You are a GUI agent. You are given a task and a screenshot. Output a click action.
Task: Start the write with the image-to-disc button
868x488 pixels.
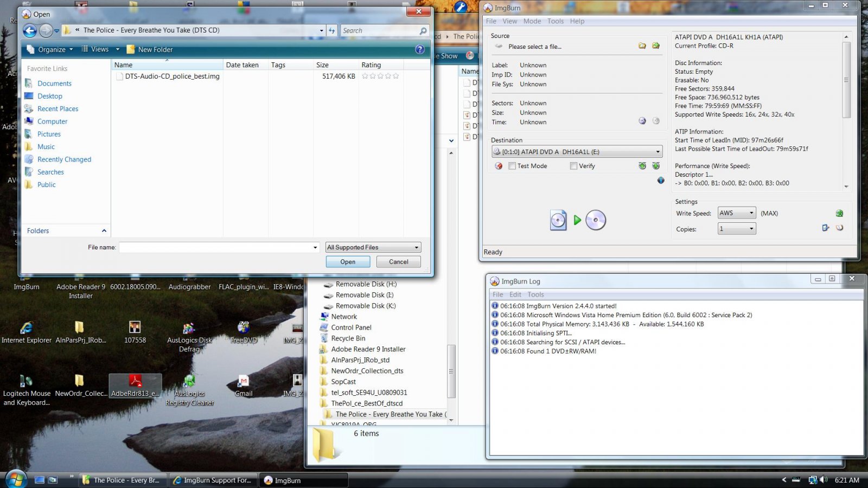coord(577,220)
